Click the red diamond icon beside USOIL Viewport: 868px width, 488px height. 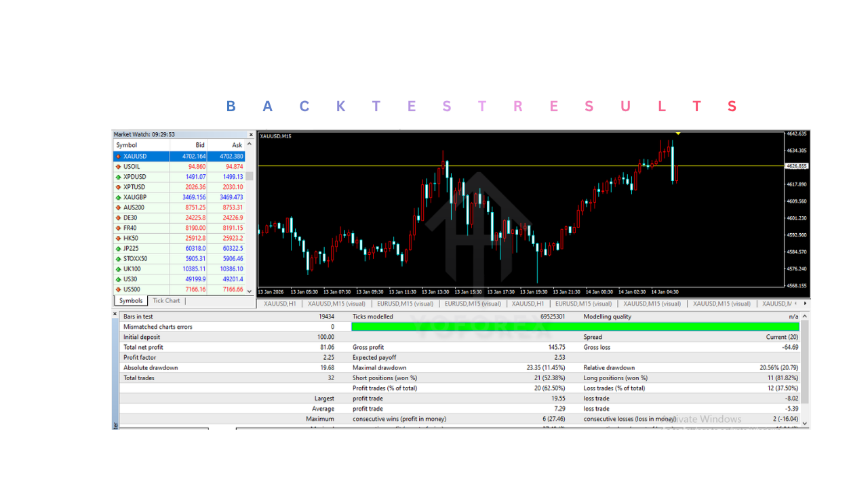coord(118,166)
